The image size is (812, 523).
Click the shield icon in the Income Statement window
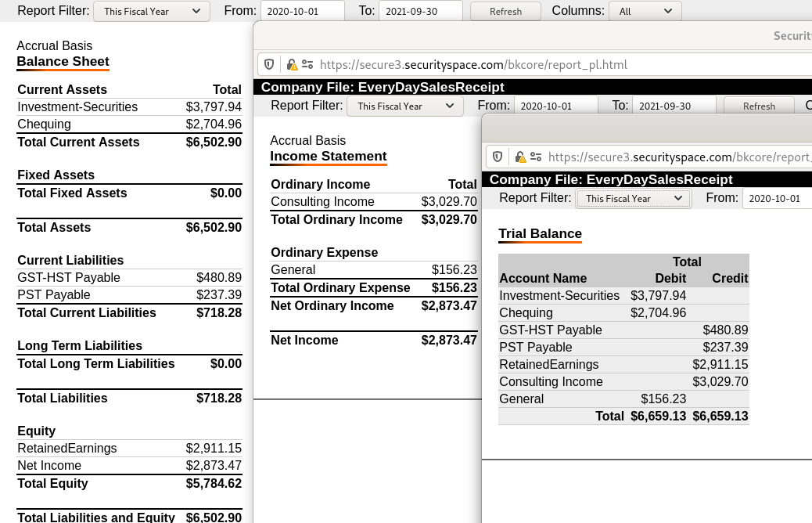[269, 65]
